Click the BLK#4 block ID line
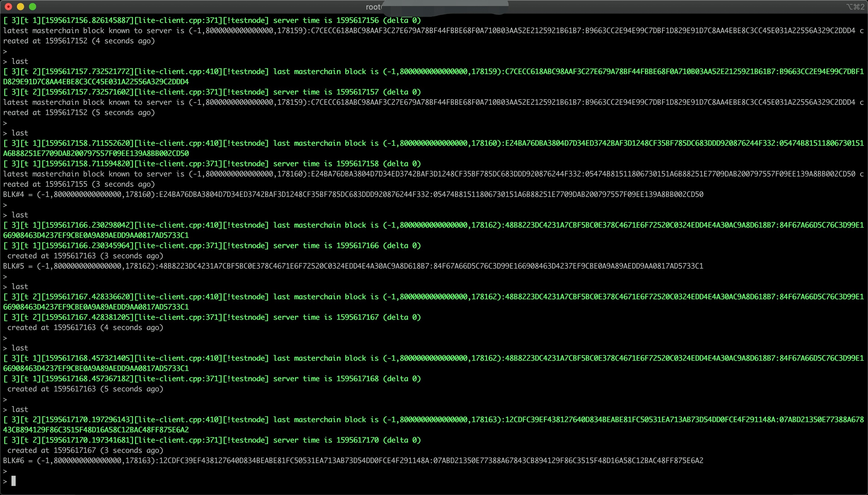This screenshot has height=495, width=868. (353, 195)
